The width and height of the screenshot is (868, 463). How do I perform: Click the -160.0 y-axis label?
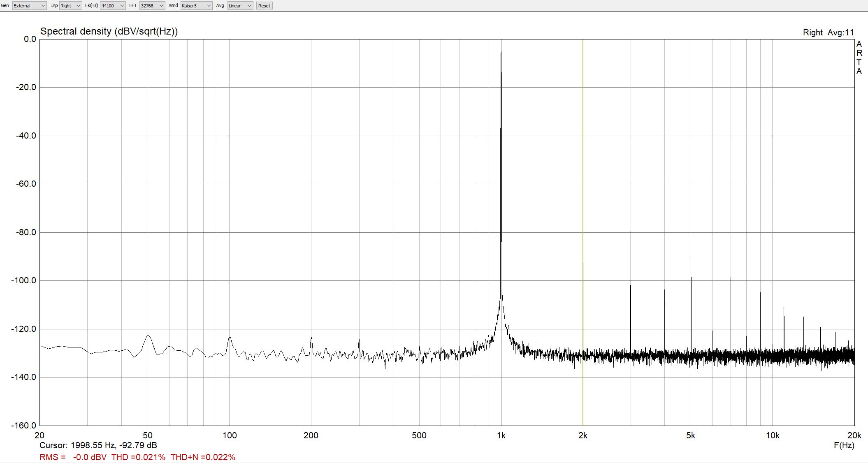tap(24, 426)
